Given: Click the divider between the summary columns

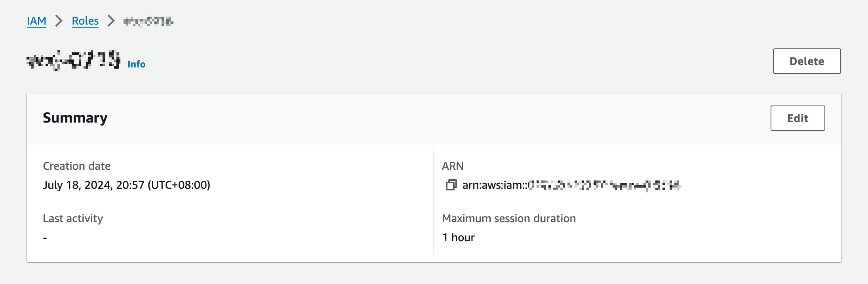Looking at the screenshot, I should pyautogui.click(x=434, y=201).
